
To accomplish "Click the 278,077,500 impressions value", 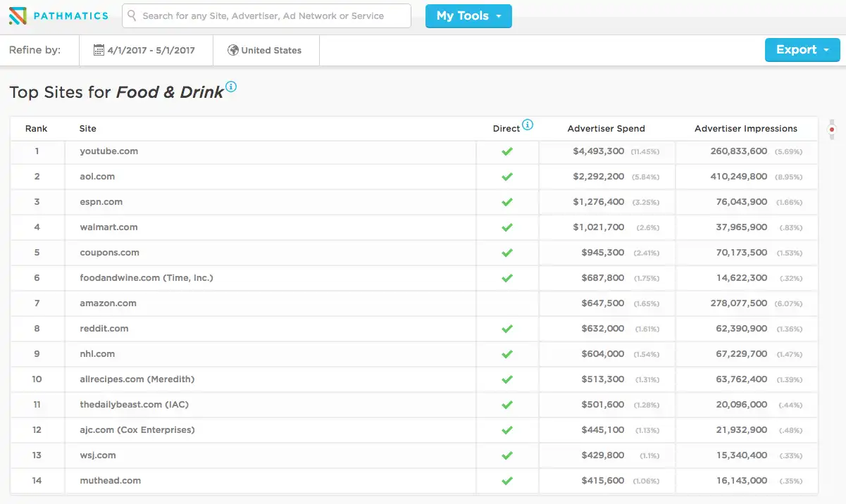I will pos(739,303).
